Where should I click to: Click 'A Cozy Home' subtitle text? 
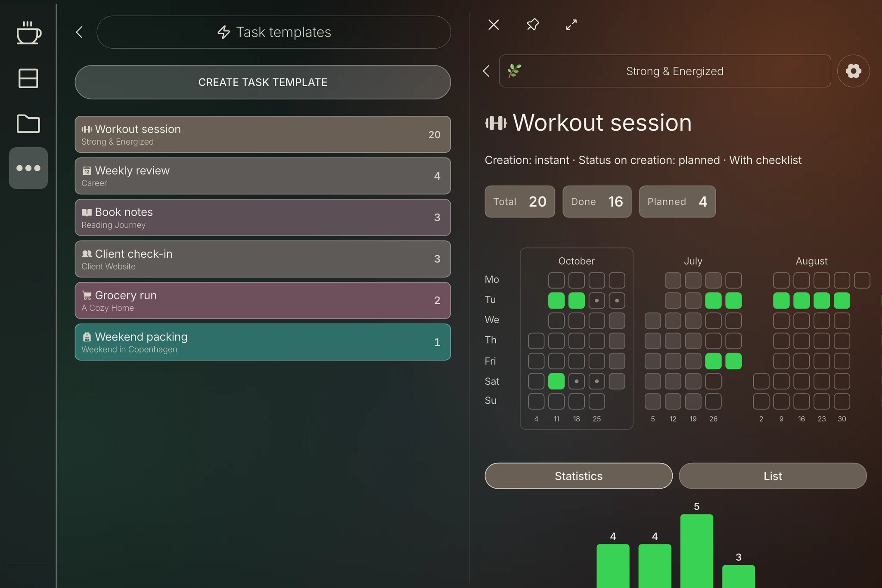(107, 308)
